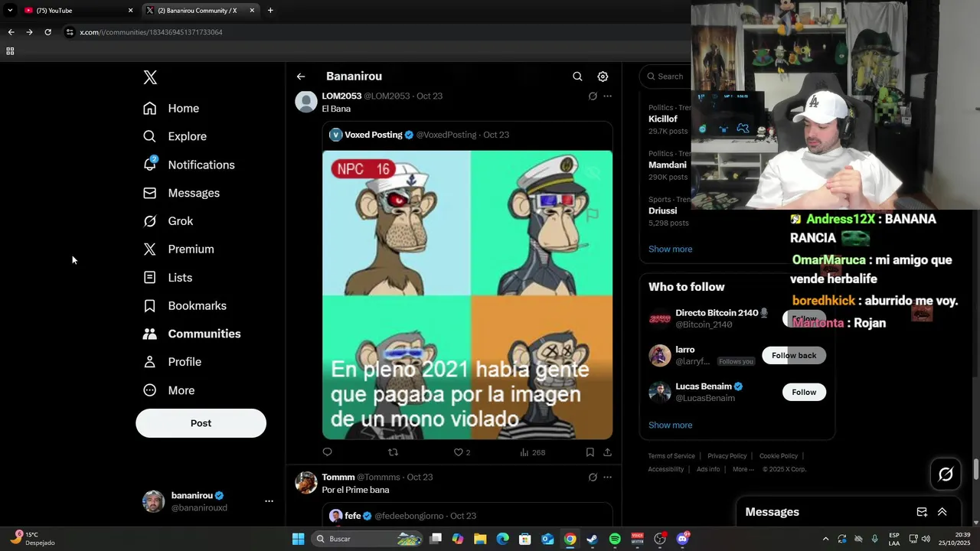Reload the page

pos(47,32)
